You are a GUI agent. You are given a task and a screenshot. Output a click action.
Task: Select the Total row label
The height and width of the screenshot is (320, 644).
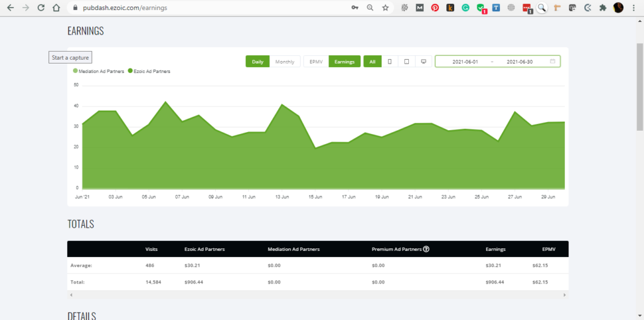[x=77, y=282]
